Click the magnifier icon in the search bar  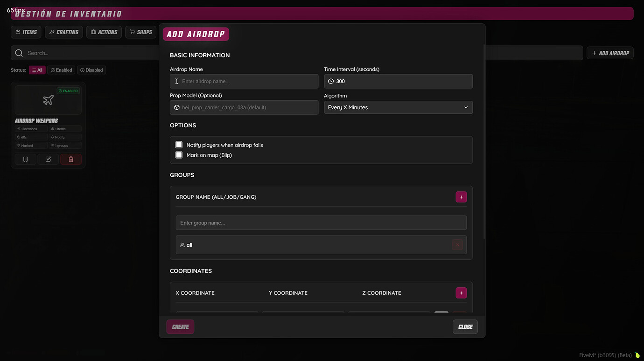coord(19,53)
